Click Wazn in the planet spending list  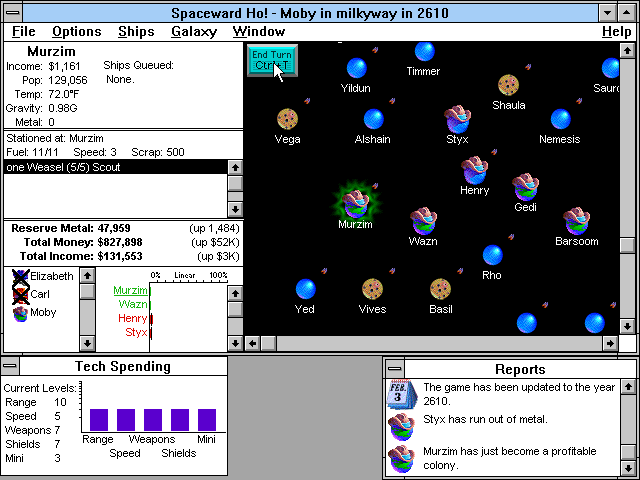[133, 304]
